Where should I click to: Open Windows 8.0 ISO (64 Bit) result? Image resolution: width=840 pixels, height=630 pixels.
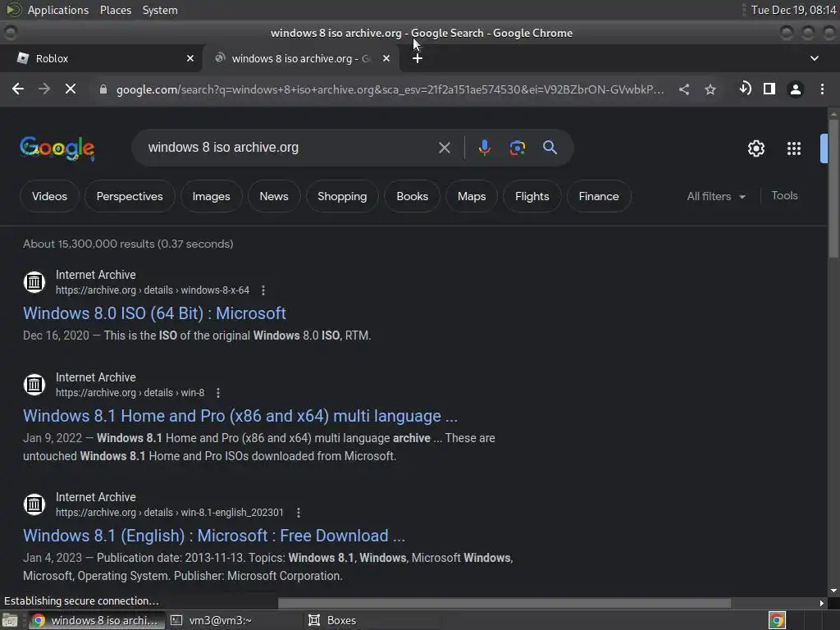[x=154, y=313]
